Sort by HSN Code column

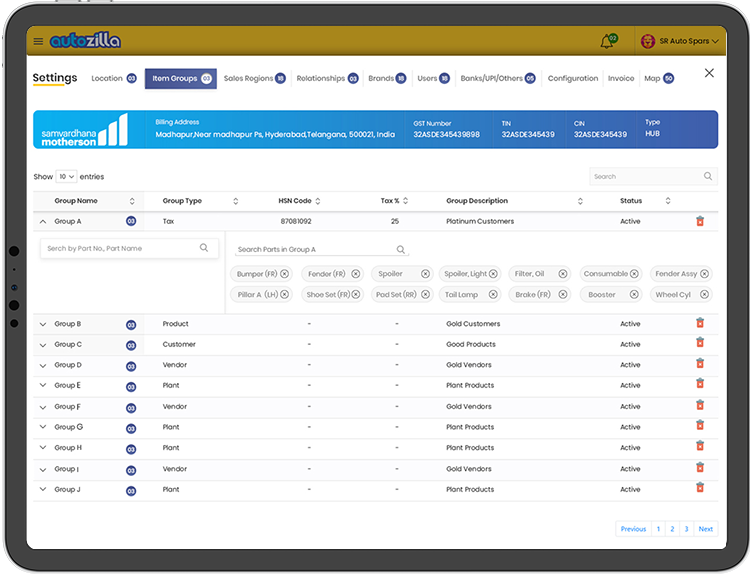pos(318,201)
